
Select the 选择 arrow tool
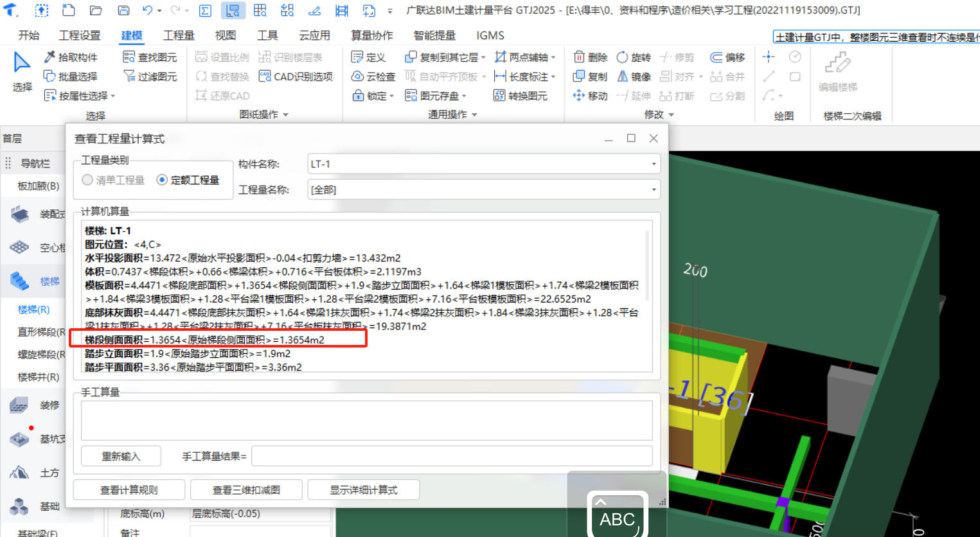[x=22, y=72]
